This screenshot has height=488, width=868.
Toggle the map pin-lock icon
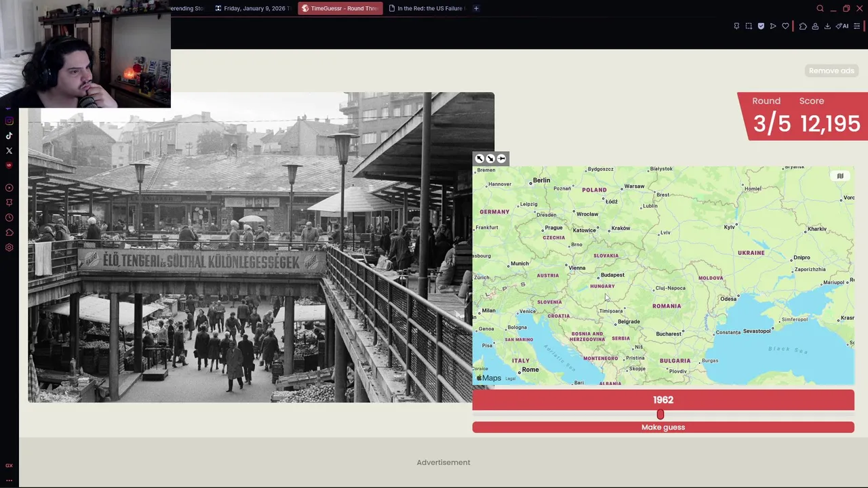pyautogui.click(x=501, y=159)
